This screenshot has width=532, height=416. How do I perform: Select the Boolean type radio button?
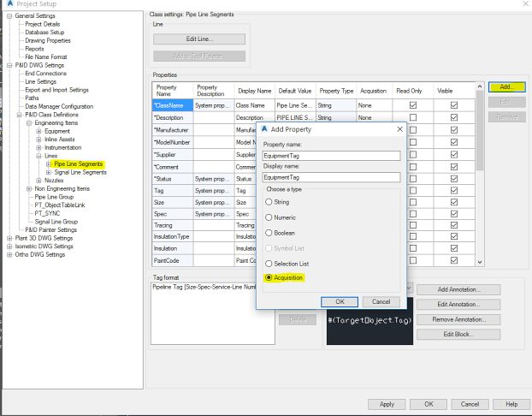click(x=269, y=233)
